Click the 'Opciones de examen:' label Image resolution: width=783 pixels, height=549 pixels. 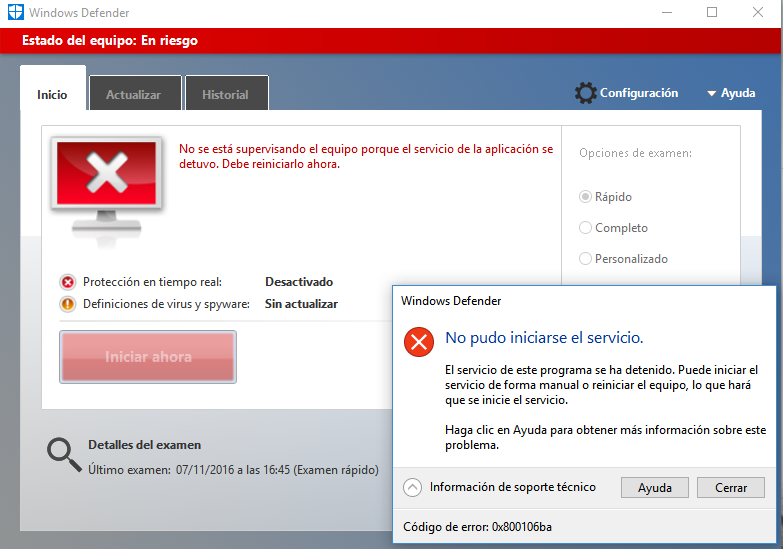636,153
